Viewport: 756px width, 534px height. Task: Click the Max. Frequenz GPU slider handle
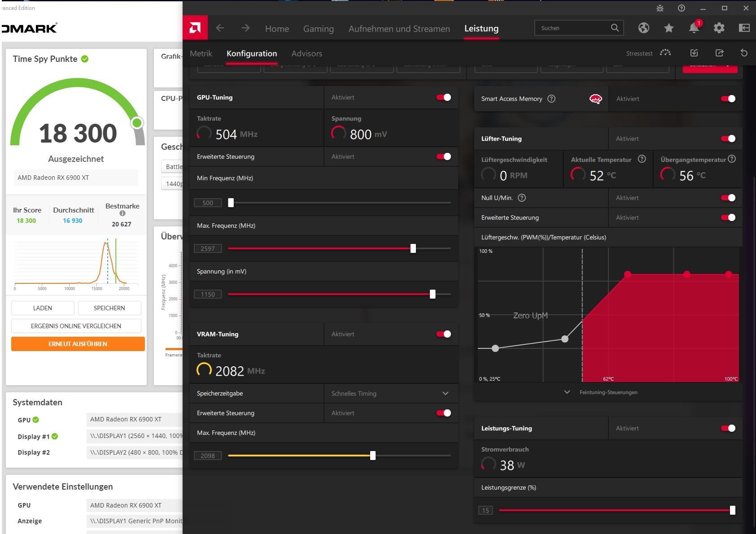point(413,248)
